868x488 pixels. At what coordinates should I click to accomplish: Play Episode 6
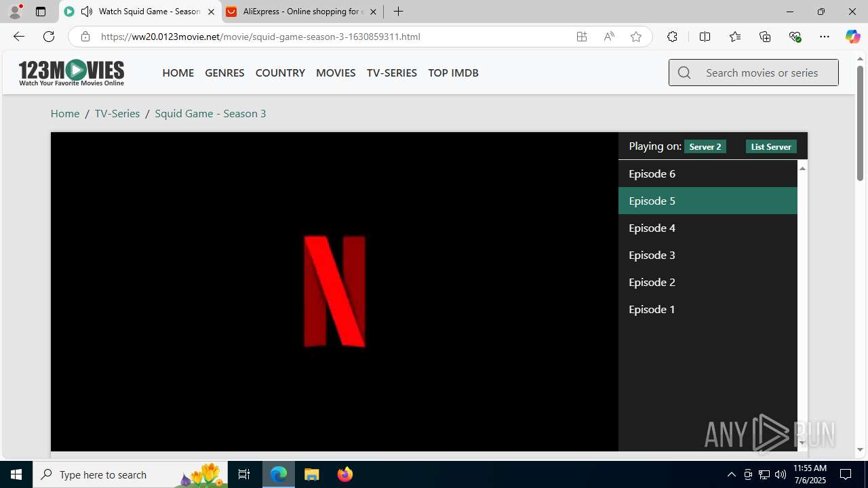[x=707, y=174]
